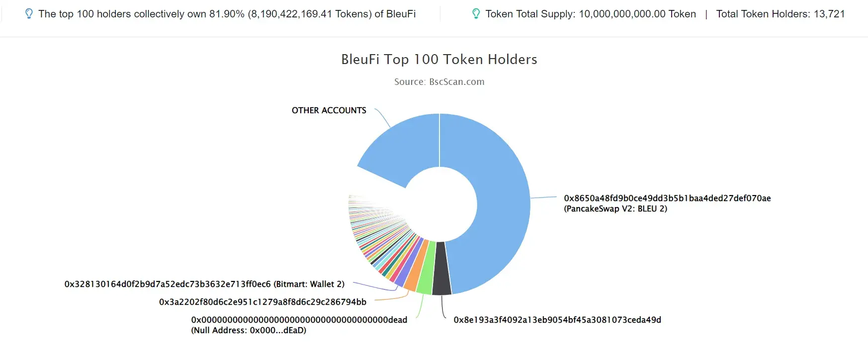Click the BleuFi Top 100 Token Holders title
Viewport: 868px width, 349px height.
click(x=439, y=60)
